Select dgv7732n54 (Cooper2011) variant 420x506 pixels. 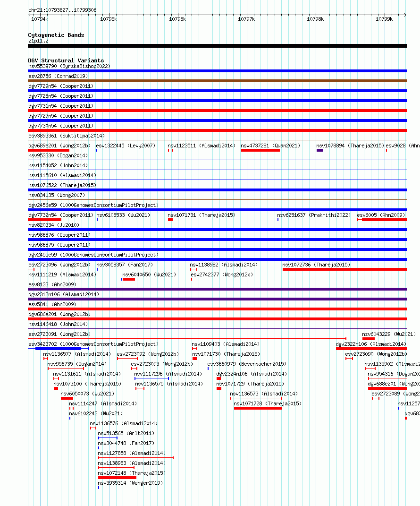tap(61, 215)
